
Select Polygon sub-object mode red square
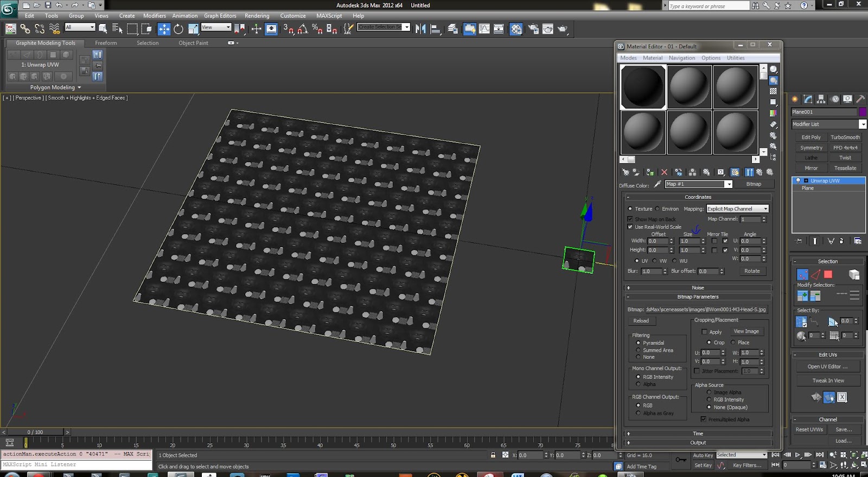828,275
